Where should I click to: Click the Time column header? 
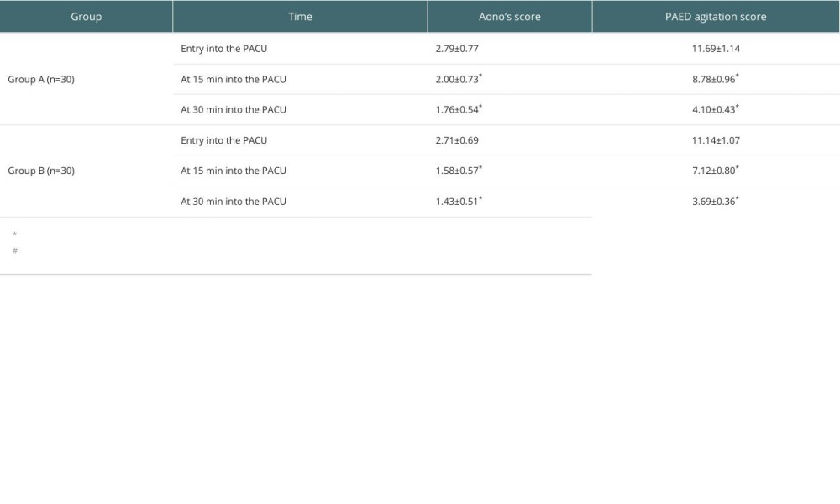click(300, 17)
